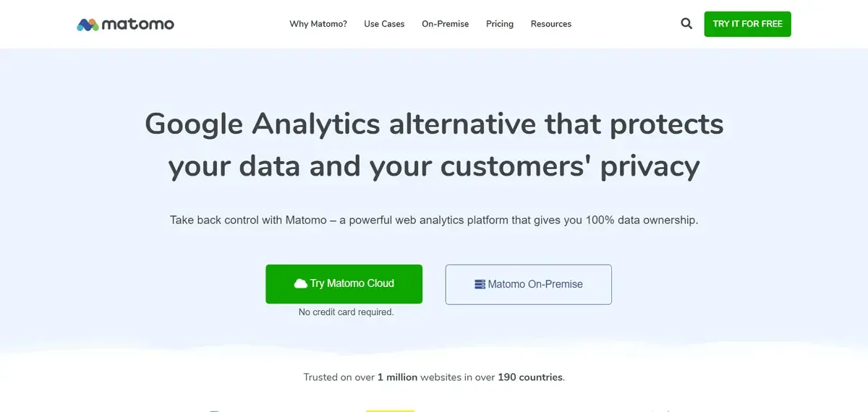
Task: Open search with the magnifying glass icon
Action: click(x=686, y=24)
